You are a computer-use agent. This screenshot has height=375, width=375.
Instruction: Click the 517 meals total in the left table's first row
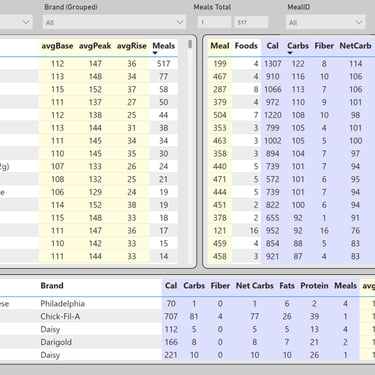point(164,64)
